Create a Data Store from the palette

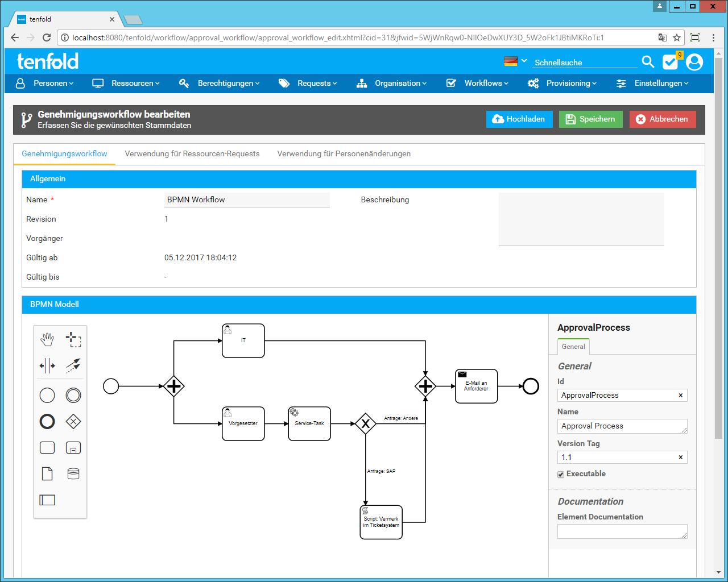(73, 473)
